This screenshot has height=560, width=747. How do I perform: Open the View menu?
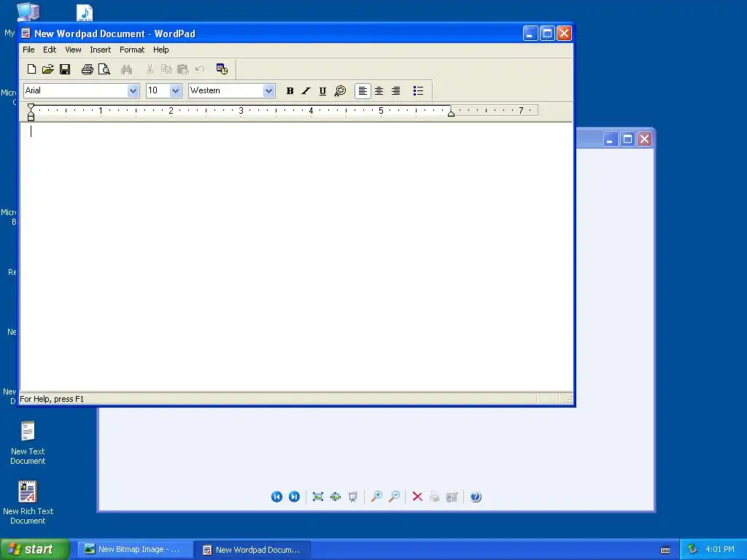(73, 50)
